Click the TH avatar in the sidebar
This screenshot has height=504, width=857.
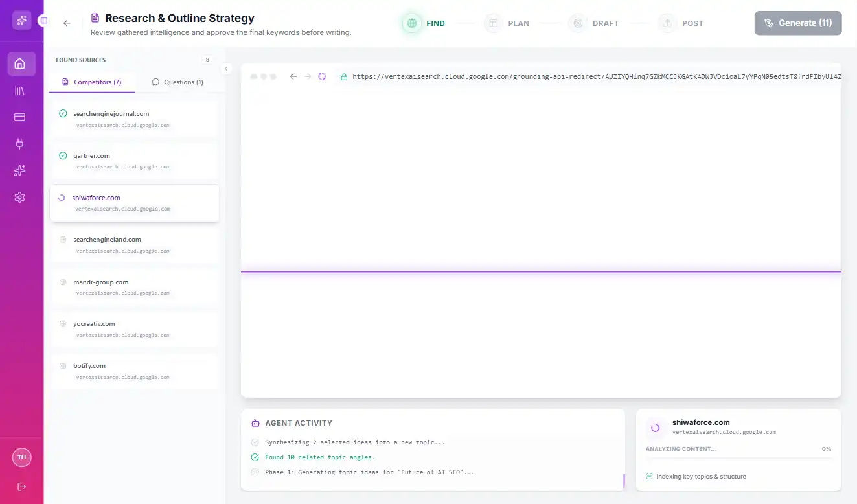(x=21, y=457)
